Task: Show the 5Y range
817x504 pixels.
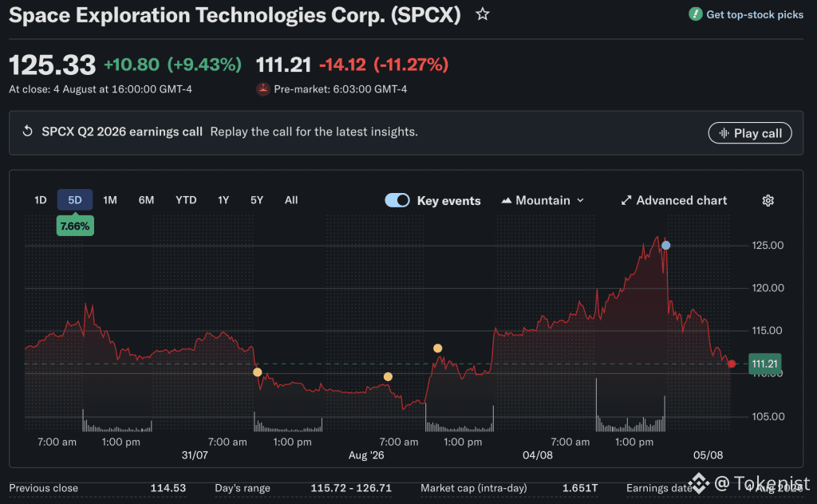Action: [x=257, y=200]
